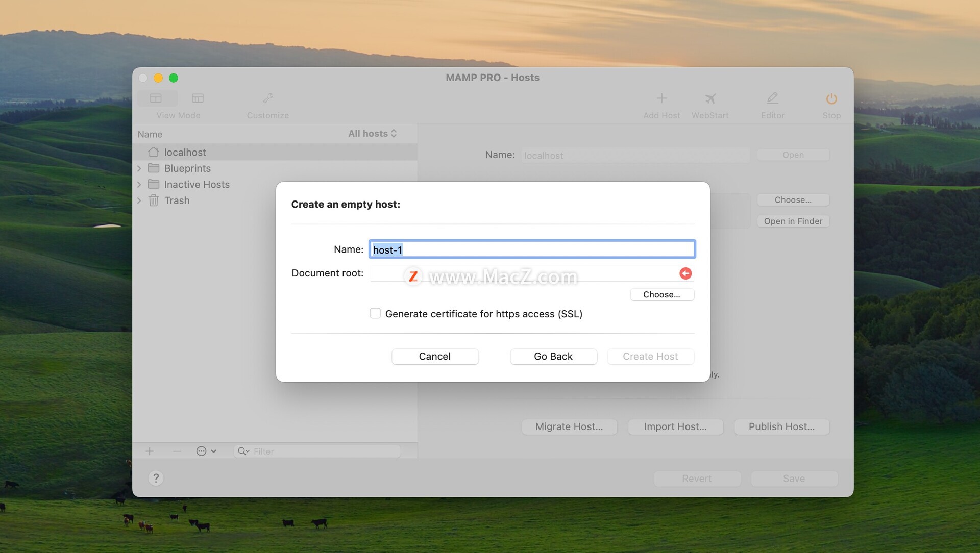Screen dimensions: 980x553
Task: Open the Editor pencil icon
Action: pos(772,98)
